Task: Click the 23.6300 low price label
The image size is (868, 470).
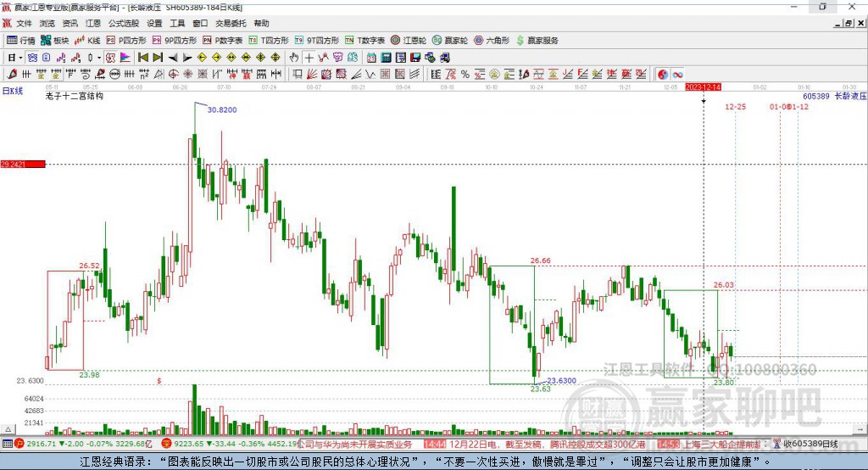Action: tap(561, 380)
